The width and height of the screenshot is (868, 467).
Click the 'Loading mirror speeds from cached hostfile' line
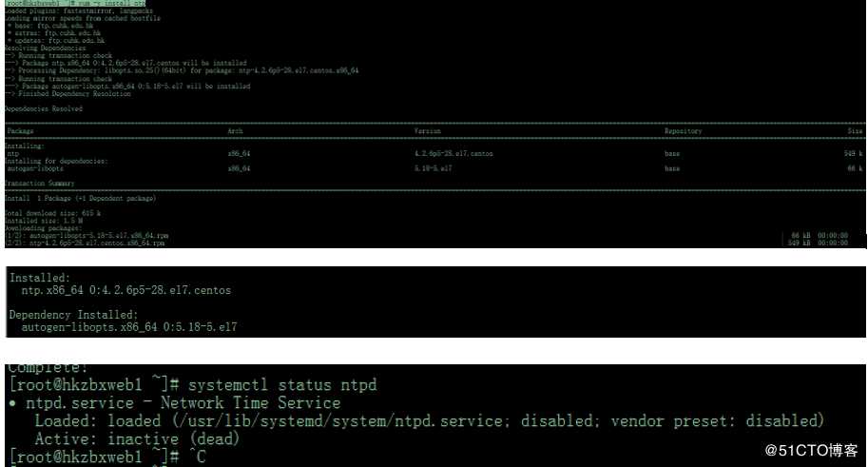coord(83,18)
